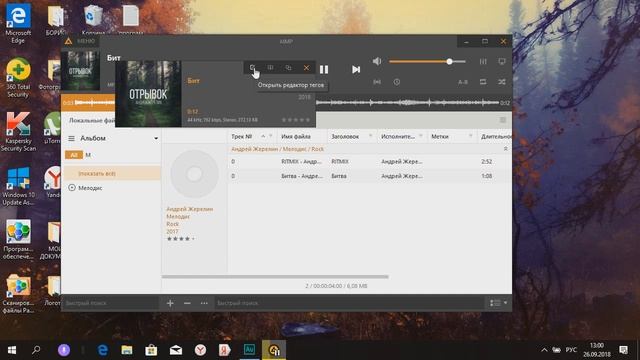This screenshot has height=360, width=640.
Task: Open more options three-dots button
Action: (x=204, y=303)
